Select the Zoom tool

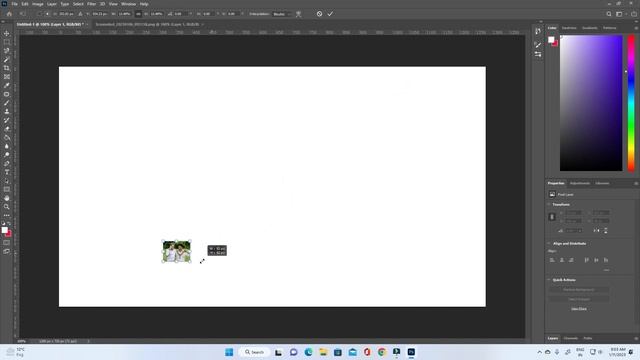coord(7,207)
